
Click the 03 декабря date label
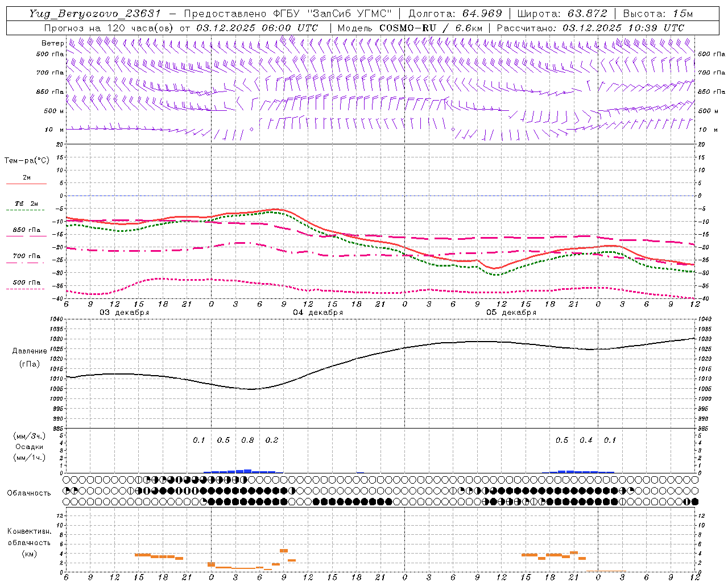pyautogui.click(x=125, y=313)
